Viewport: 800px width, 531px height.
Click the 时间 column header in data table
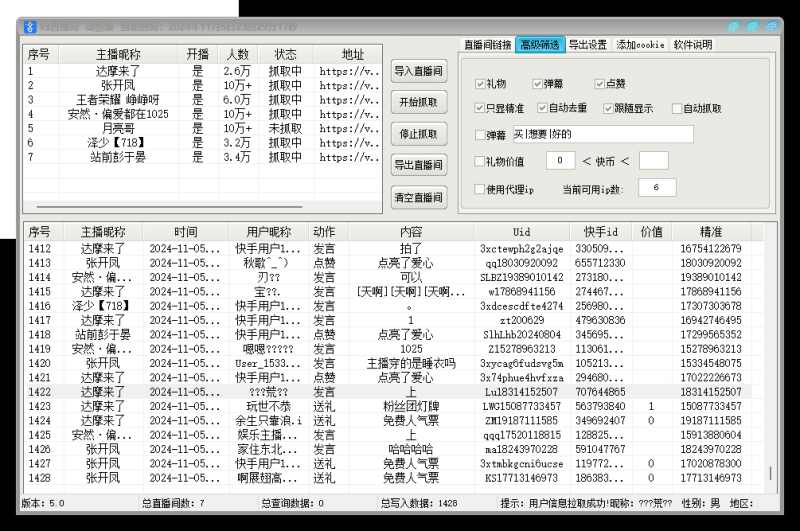186,232
